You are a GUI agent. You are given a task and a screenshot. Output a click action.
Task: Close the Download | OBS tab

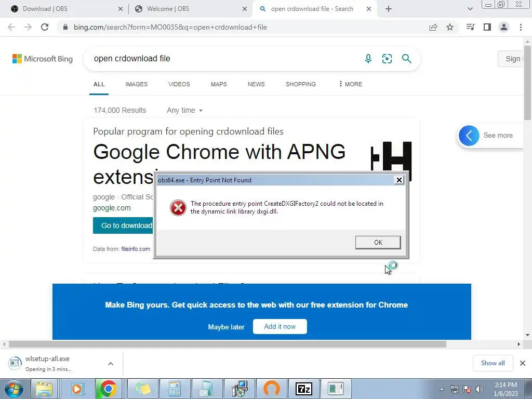tap(121, 9)
